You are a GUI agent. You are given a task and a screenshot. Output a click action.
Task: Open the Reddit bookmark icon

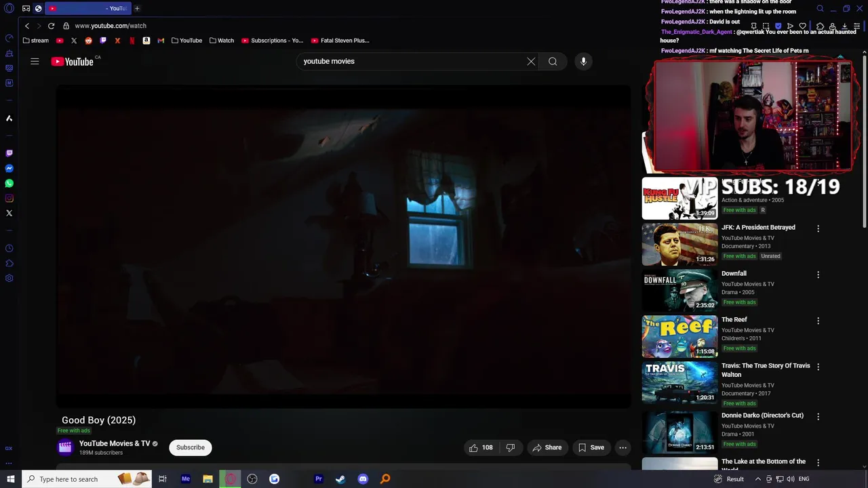88,41
